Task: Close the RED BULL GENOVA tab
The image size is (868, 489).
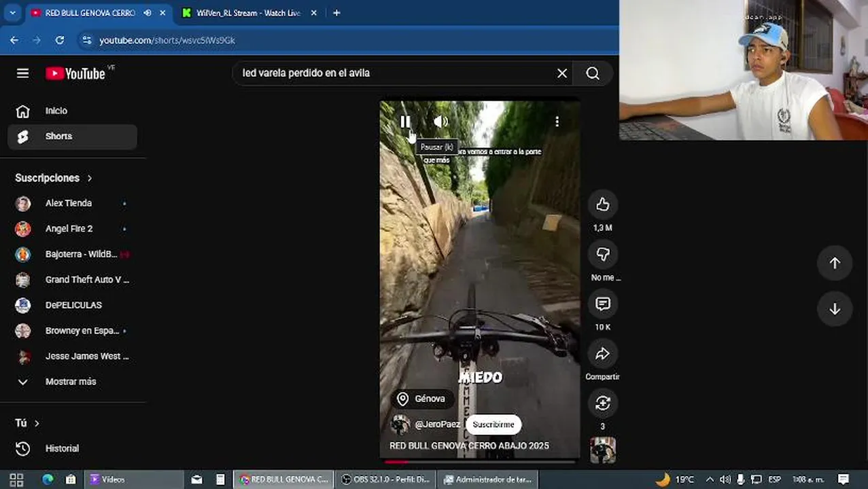Action: pyautogui.click(x=163, y=13)
